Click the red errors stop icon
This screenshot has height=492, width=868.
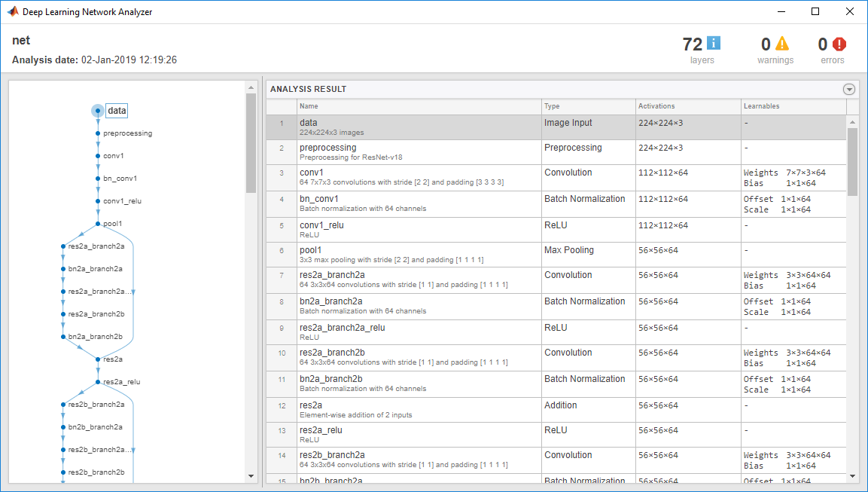pyautogui.click(x=839, y=44)
